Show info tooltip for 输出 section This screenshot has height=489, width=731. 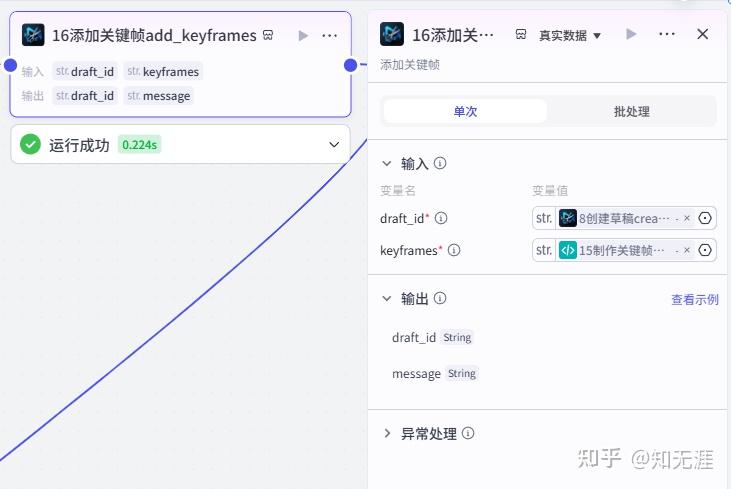440,298
